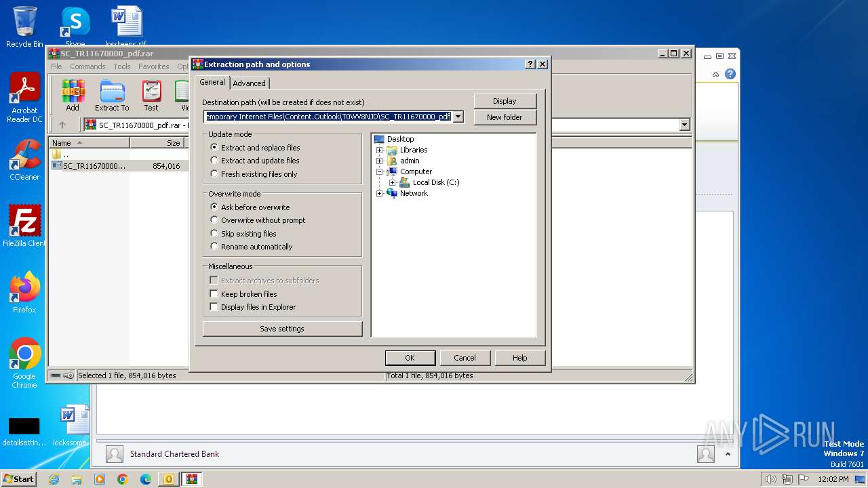Click the Outlook help question mark icon

coord(730,74)
